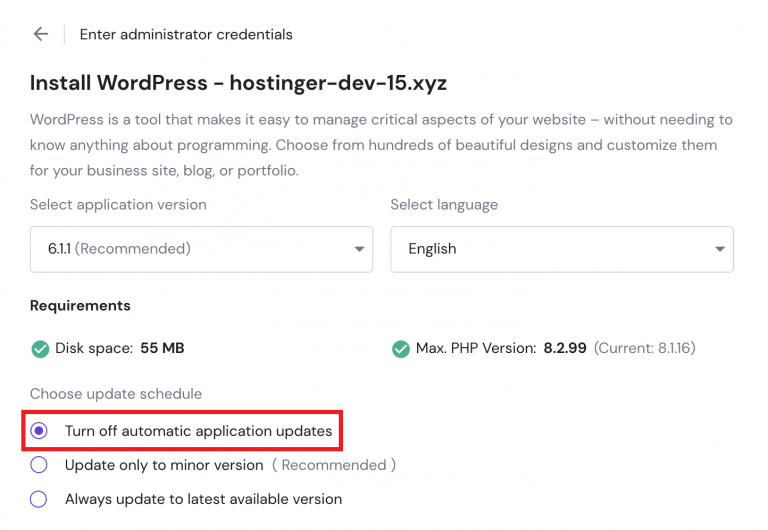Click the Disk space 55 MB value
The height and width of the screenshot is (530, 768).
tap(162, 349)
